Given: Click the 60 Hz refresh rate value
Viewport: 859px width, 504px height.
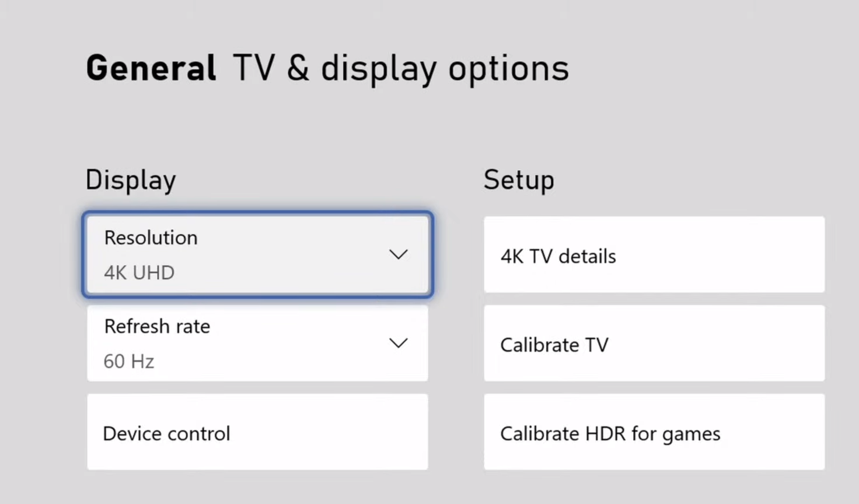Looking at the screenshot, I should click(x=128, y=361).
